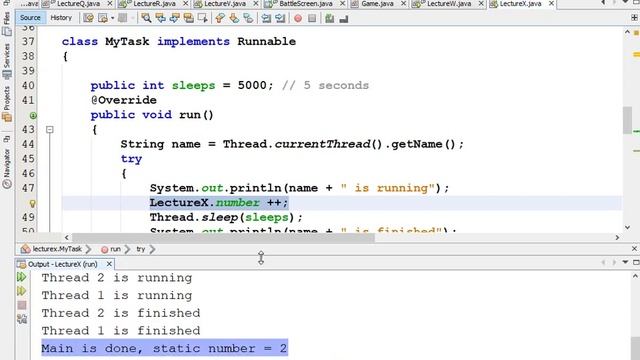Screen dimensions: 640x360
Task: Open the LectureQ.java tab
Action: 78,4
